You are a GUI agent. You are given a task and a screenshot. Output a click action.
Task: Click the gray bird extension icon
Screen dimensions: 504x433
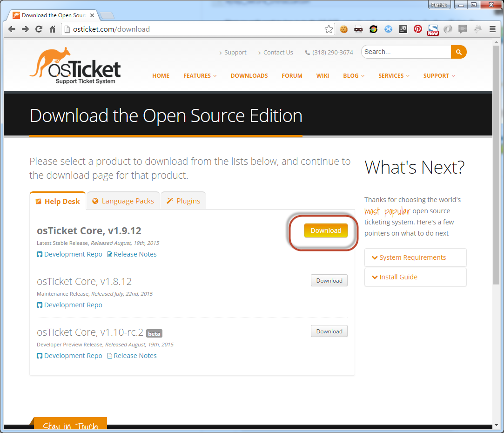pyautogui.click(x=477, y=29)
